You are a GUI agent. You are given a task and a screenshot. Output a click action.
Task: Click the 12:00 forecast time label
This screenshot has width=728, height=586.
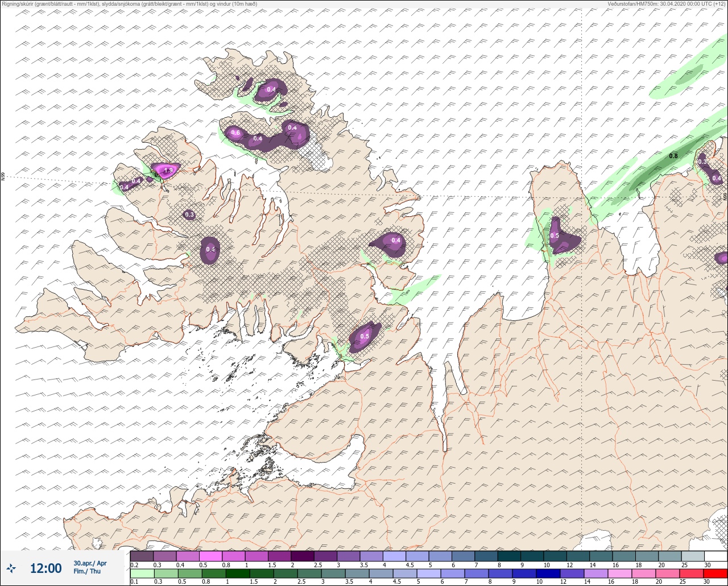[45, 568]
